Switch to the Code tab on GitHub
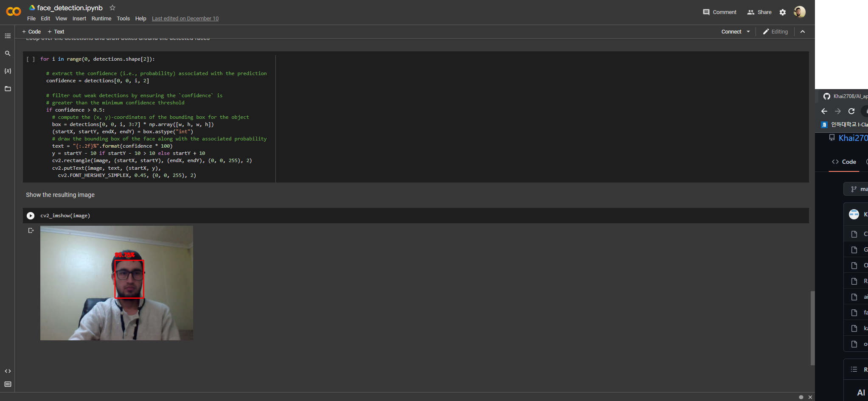The height and width of the screenshot is (401, 868). [x=844, y=162]
